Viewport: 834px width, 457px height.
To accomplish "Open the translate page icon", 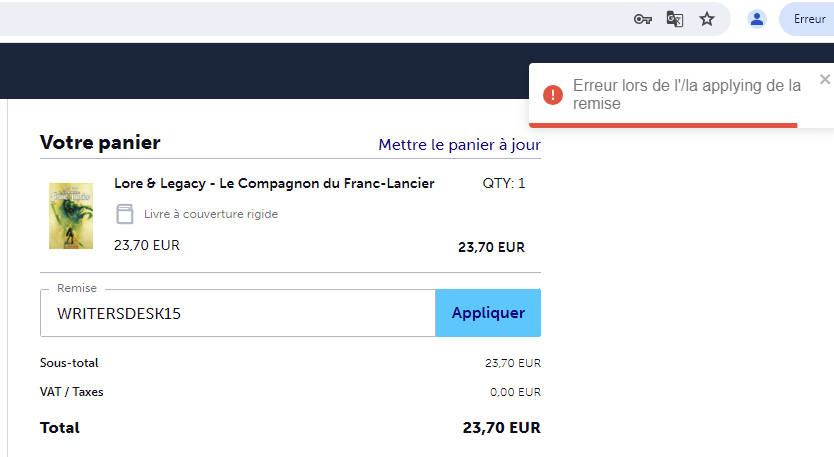I will (x=675, y=19).
